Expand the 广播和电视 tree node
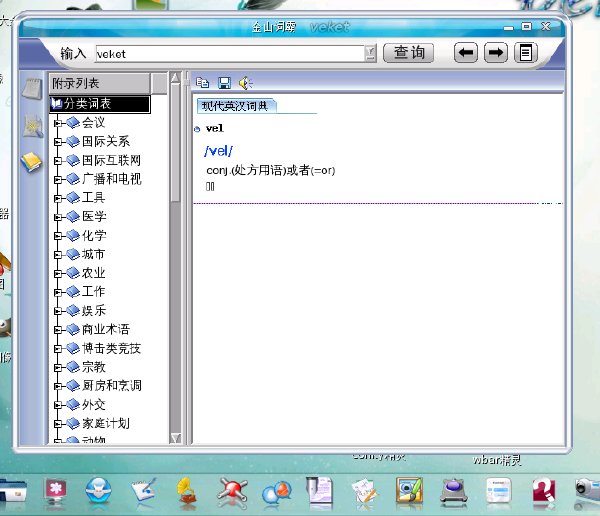 point(58,179)
